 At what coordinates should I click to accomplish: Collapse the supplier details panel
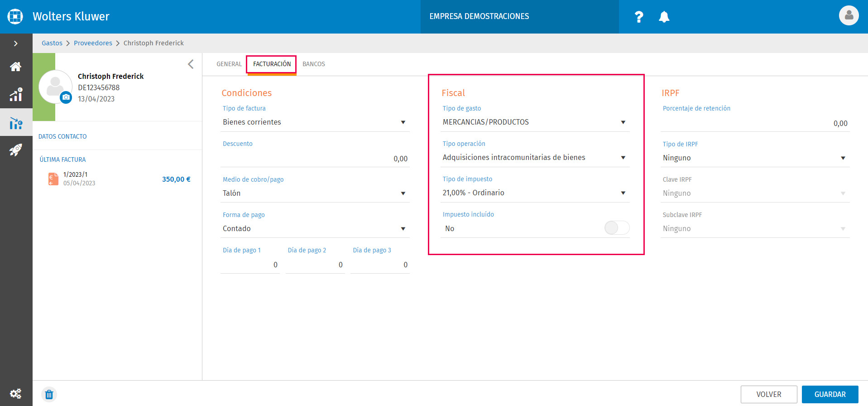click(191, 64)
